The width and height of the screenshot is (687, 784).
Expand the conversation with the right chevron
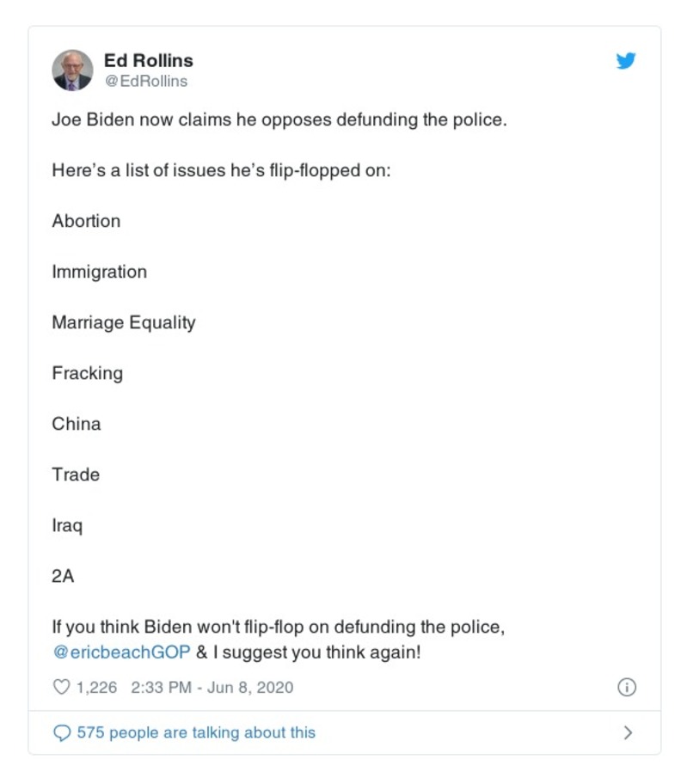[628, 733]
